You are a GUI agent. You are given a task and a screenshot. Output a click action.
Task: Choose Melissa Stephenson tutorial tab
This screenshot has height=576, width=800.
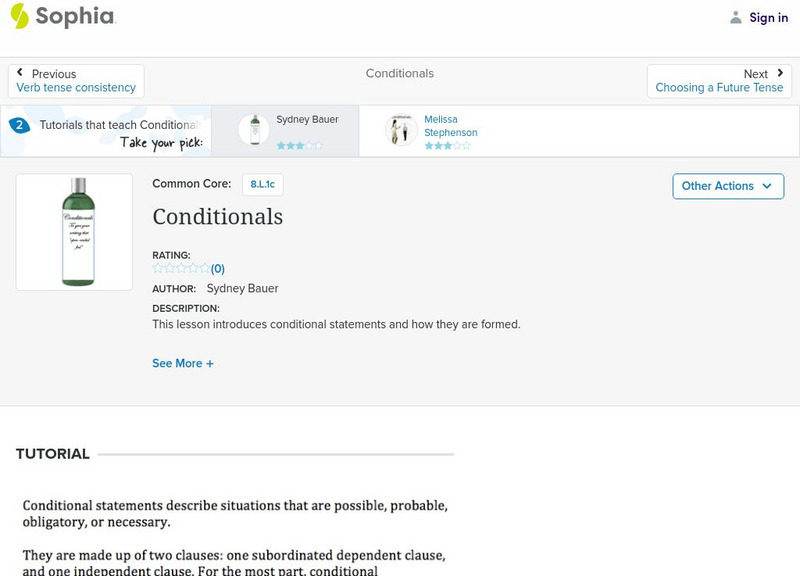click(x=450, y=126)
